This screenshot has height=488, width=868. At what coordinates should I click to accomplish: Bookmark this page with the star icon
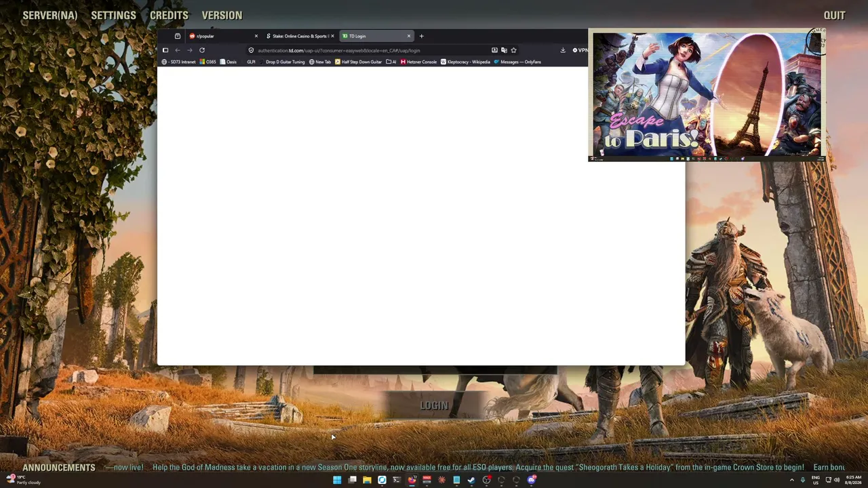[x=513, y=50]
